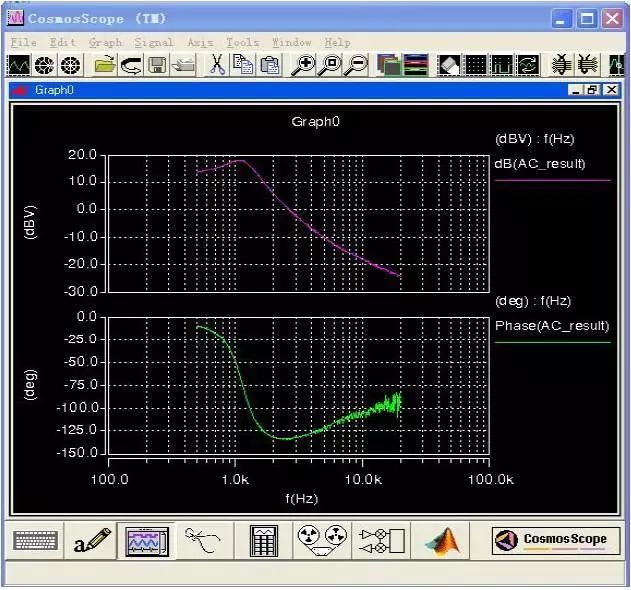
Task: Click the green Phase(AC_result) legend line
Action: pos(553,342)
